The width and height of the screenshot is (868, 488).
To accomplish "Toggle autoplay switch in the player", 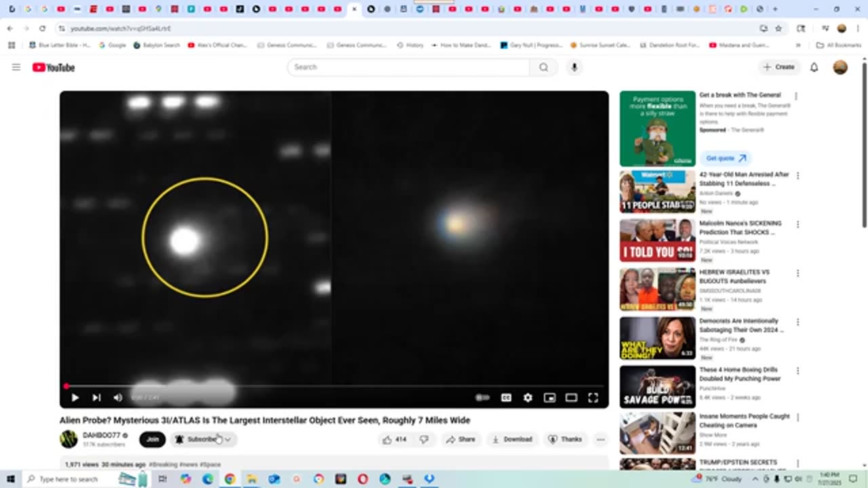I will (x=483, y=398).
